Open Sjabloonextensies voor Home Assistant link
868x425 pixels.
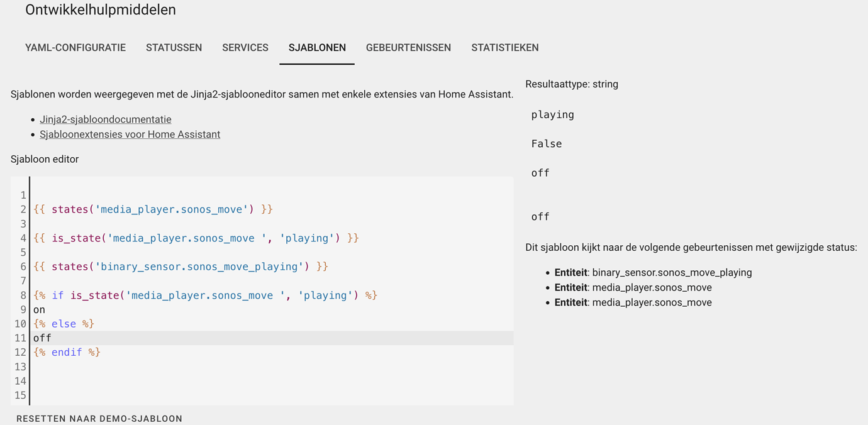(130, 135)
